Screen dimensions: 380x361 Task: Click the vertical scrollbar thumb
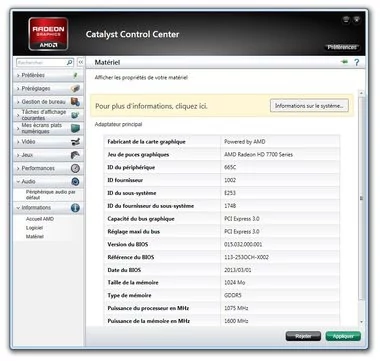tap(361, 199)
